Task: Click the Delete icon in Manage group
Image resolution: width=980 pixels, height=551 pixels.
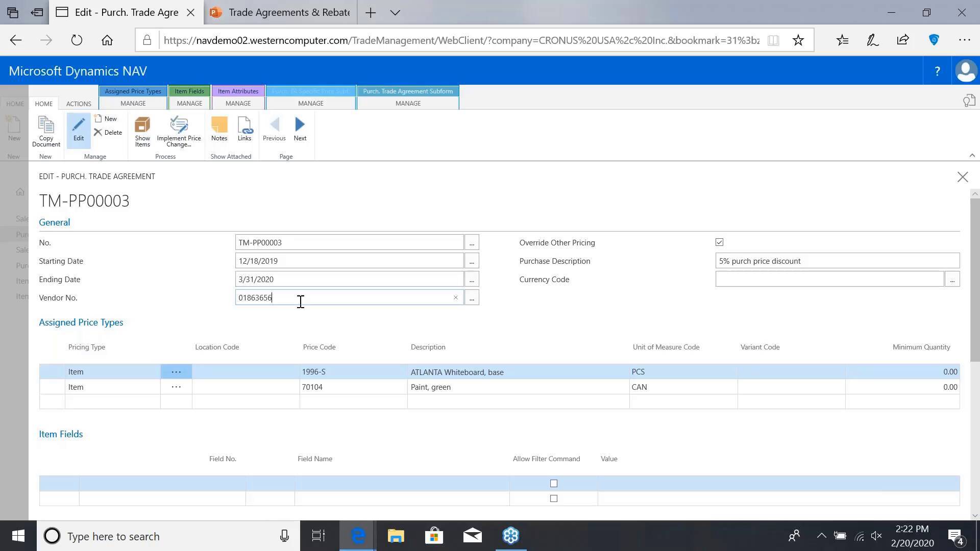Action: click(108, 133)
